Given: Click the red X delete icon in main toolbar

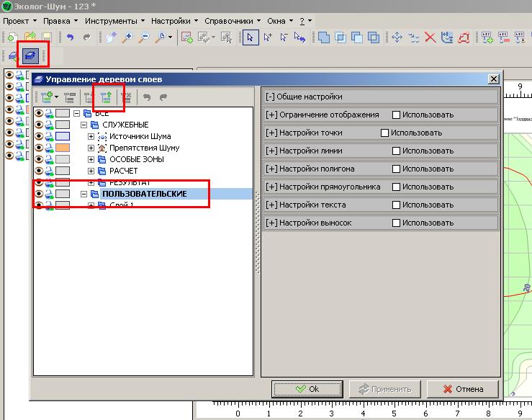Looking at the screenshot, I should [430, 37].
